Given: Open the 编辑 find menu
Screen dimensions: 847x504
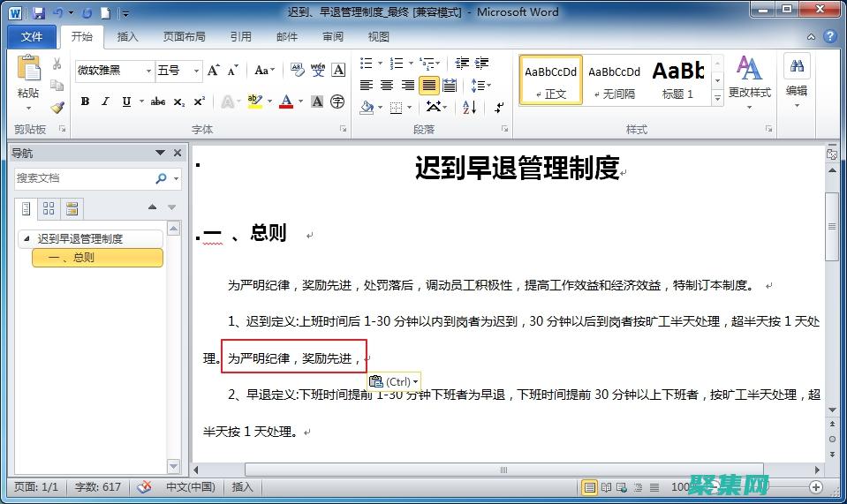Looking at the screenshot, I should pyautogui.click(x=797, y=81).
